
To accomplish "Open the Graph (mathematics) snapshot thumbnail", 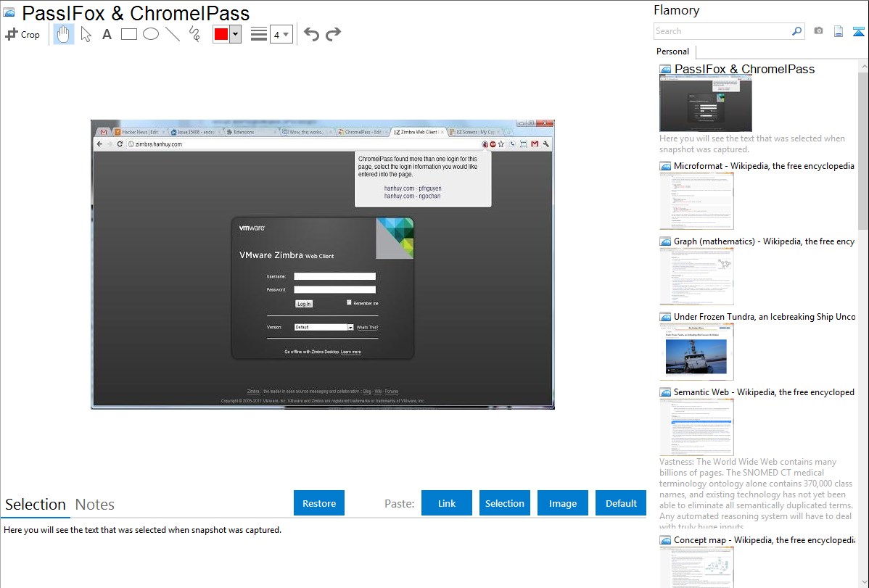I will [696, 276].
